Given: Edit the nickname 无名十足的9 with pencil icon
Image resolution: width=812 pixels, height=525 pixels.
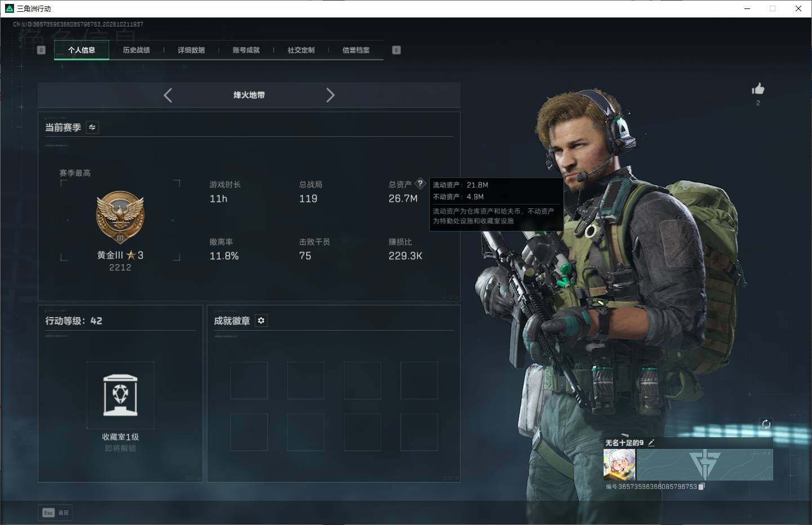Looking at the screenshot, I should (x=652, y=443).
